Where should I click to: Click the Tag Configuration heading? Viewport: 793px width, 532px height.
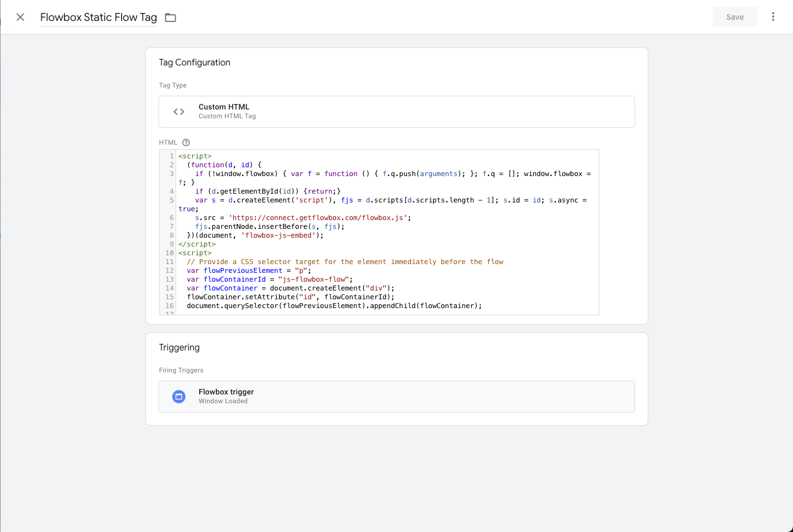tap(195, 63)
